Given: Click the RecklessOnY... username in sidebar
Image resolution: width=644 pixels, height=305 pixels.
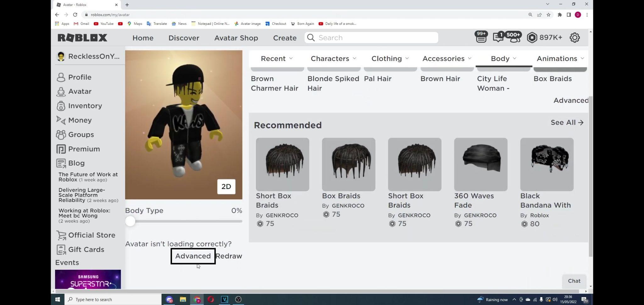Looking at the screenshot, I should coord(94,56).
